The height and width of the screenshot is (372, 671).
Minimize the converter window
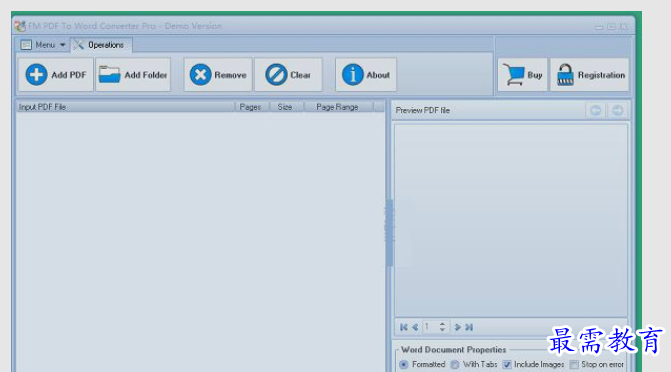tap(599, 27)
